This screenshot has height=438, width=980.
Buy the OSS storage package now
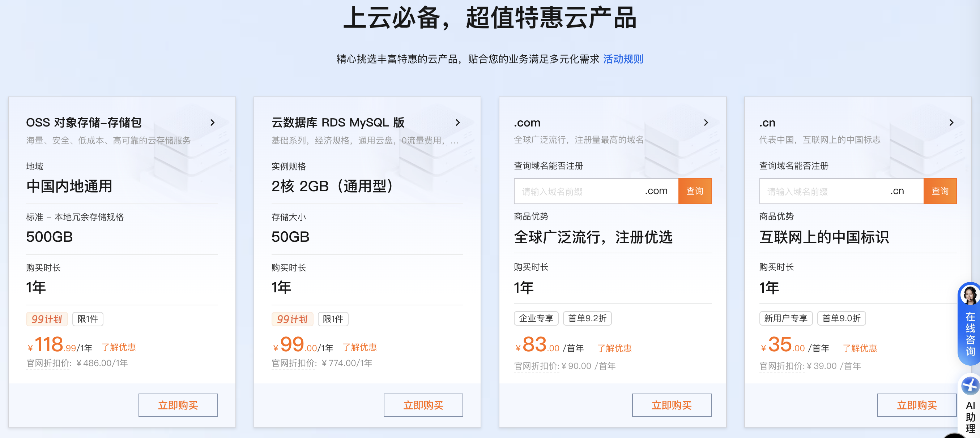[178, 405]
